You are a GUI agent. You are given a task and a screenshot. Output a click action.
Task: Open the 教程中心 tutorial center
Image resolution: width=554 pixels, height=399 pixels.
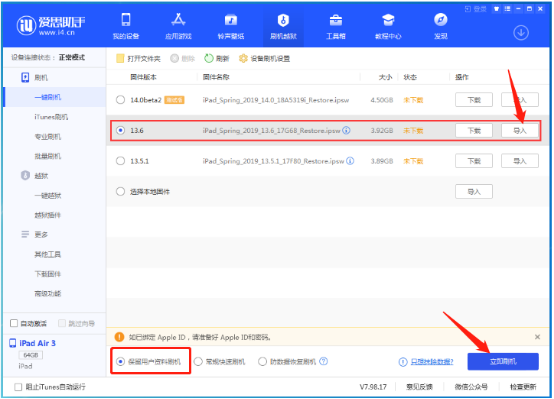[388, 26]
